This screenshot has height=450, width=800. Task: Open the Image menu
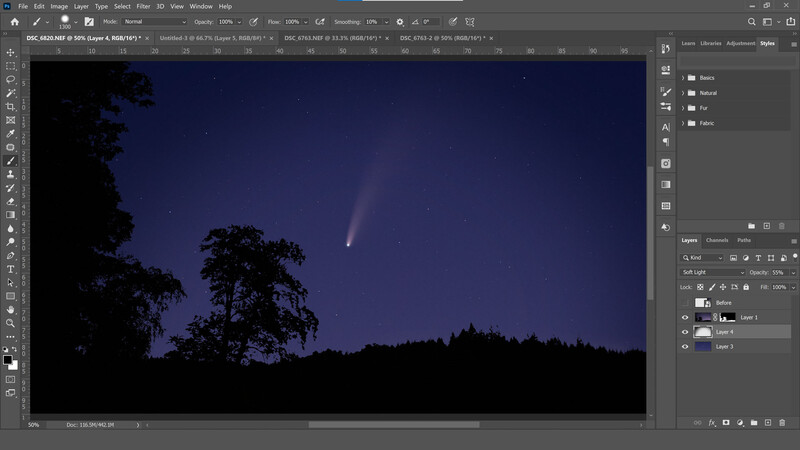[x=59, y=6]
